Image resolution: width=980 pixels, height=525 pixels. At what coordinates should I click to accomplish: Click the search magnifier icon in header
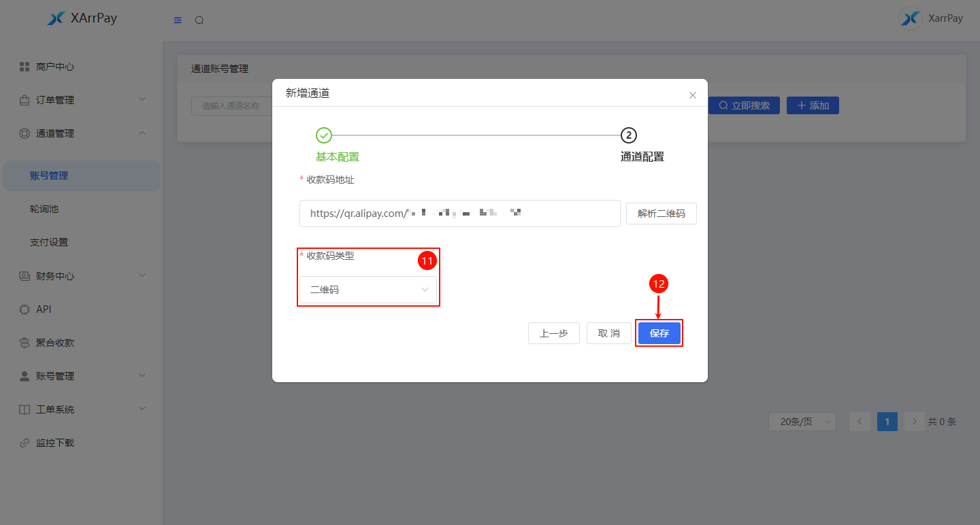point(199,20)
